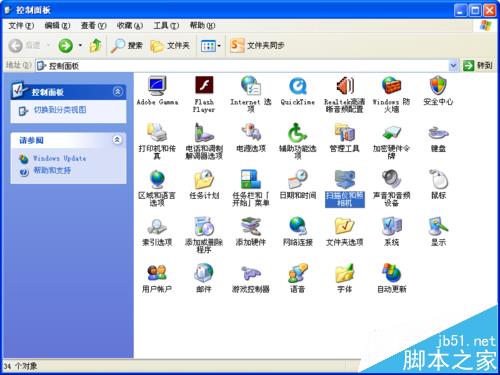500x375 pixels.
Task: Select the 扫描仪和照相机 icon
Action: tap(344, 179)
